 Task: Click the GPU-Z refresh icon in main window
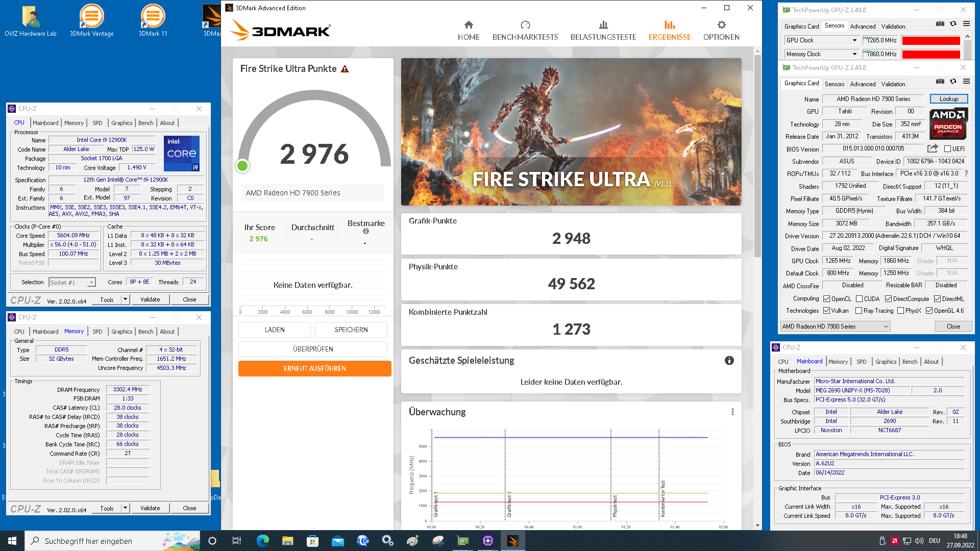click(x=952, y=82)
